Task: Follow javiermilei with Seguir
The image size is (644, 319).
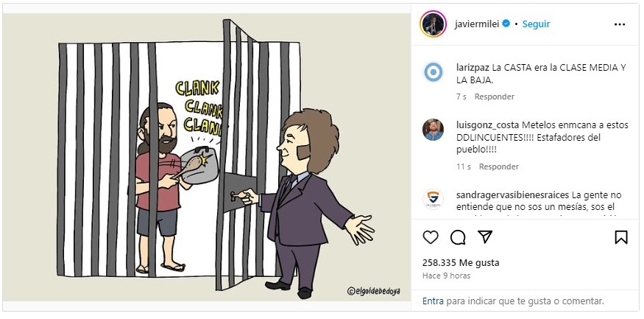Action: pos(536,24)
